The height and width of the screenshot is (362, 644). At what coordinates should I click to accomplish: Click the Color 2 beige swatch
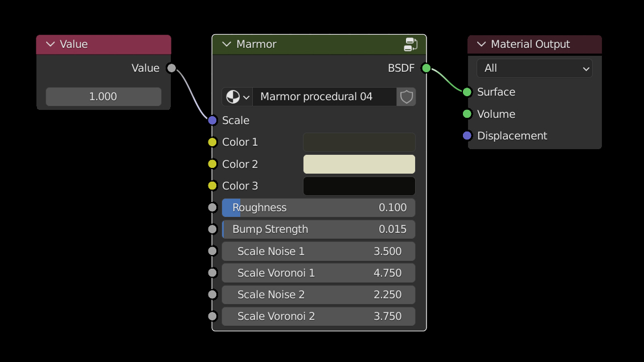pyautogui.click(x=359, y=164)
